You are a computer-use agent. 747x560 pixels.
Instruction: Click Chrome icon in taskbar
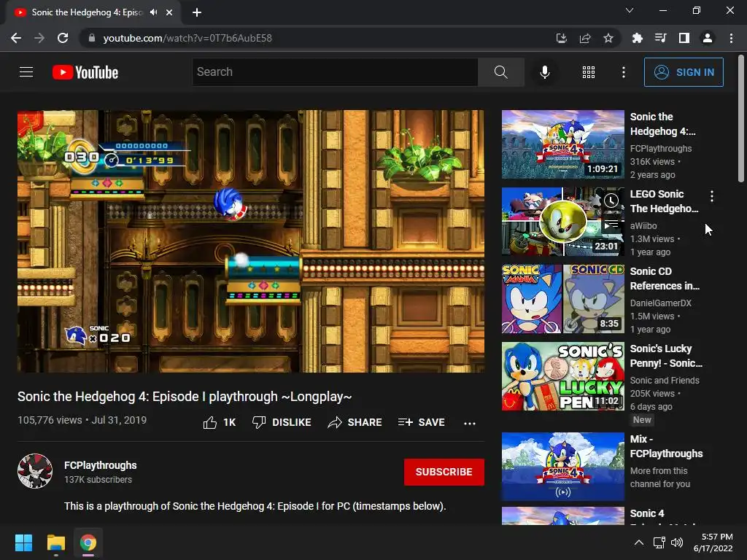pos(88,542)
